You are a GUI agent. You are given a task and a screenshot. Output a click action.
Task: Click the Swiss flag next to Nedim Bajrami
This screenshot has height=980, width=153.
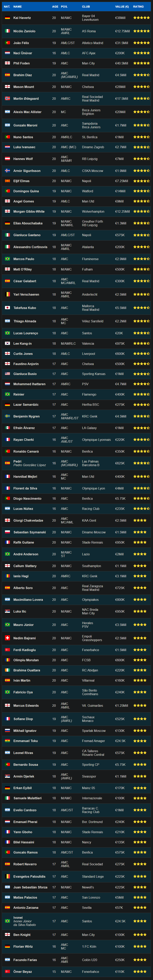tap(7, 638)
